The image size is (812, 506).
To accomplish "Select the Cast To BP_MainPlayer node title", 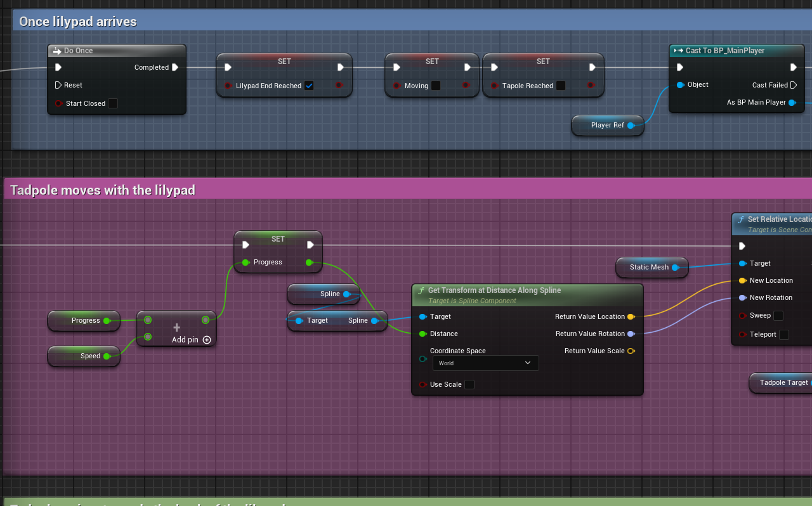I will coord(725,51).
